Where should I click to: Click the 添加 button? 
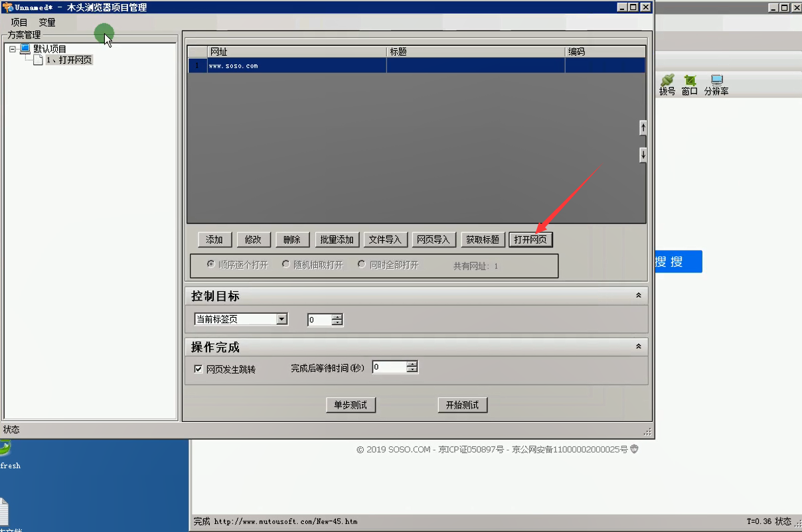pos(214,239)
